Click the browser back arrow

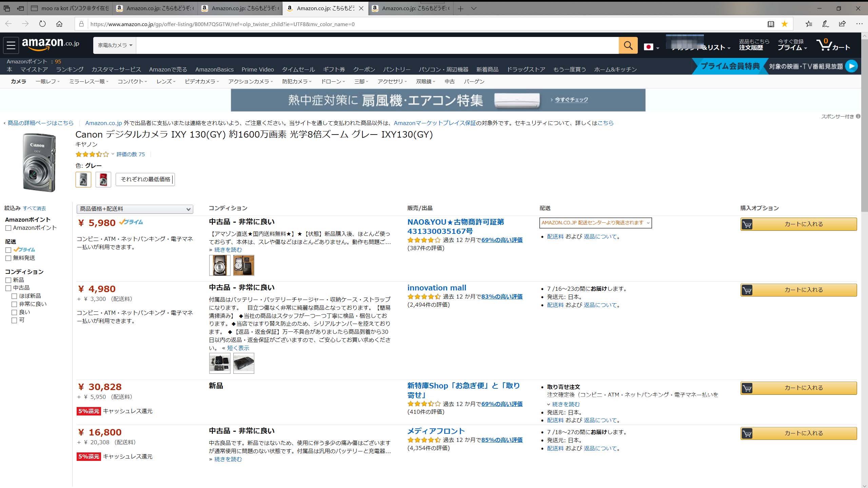point(8,24)
